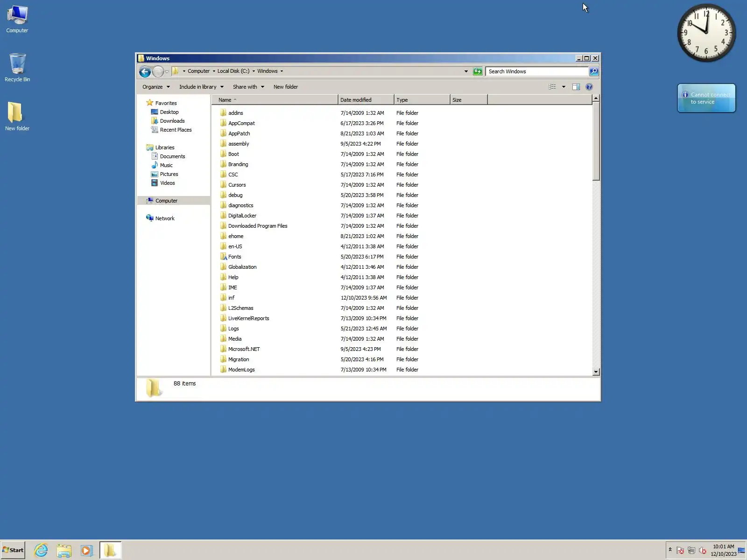Screen dimensions: 747x560
Task: Click the desktop clock gadget
Action: pyautogui.click(x=706, y=33)
